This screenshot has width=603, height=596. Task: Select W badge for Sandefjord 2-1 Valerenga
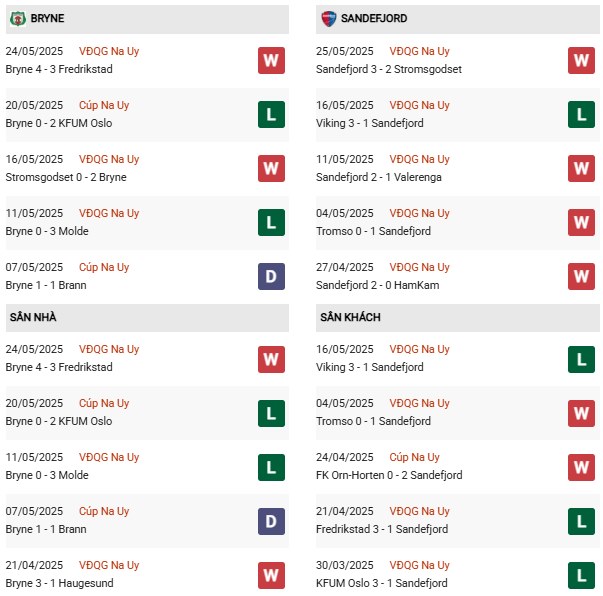pyautogui.click(x=582, y=168)
